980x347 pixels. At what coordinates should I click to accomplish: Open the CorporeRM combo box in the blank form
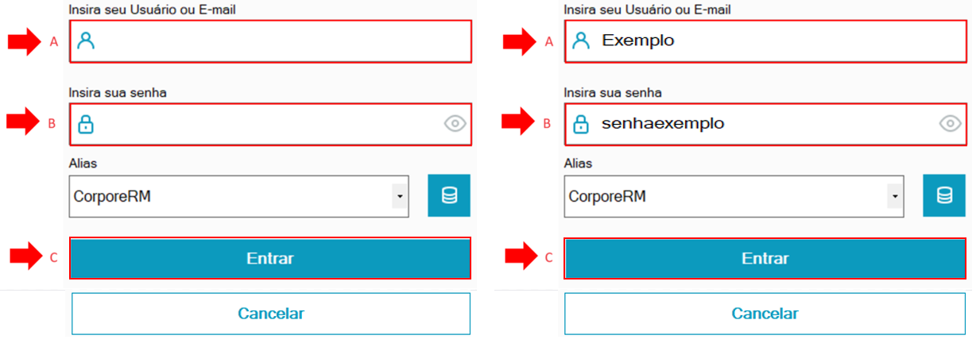(230, 196)
